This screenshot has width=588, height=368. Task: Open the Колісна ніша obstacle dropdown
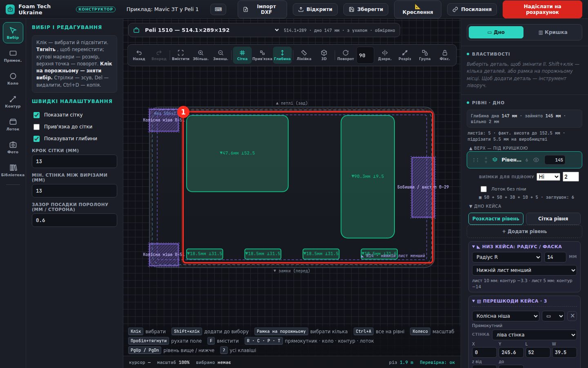[x=506, y=316]
